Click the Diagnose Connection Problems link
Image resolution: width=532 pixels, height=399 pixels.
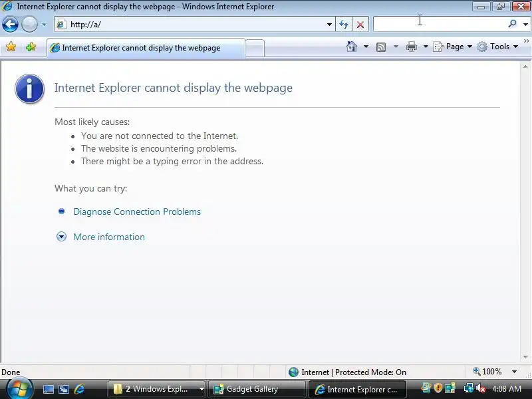click(x=137, y=211)
